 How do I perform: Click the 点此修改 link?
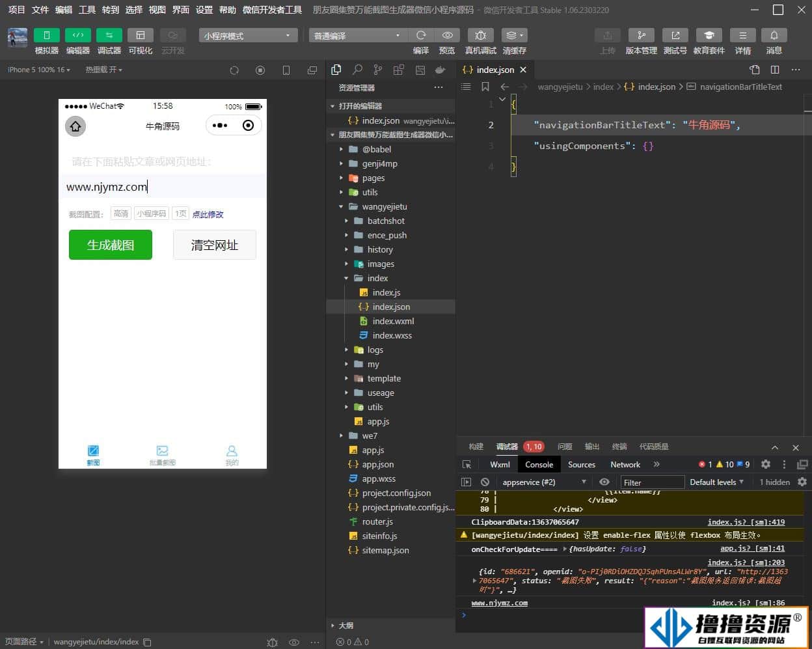(208, 214)
